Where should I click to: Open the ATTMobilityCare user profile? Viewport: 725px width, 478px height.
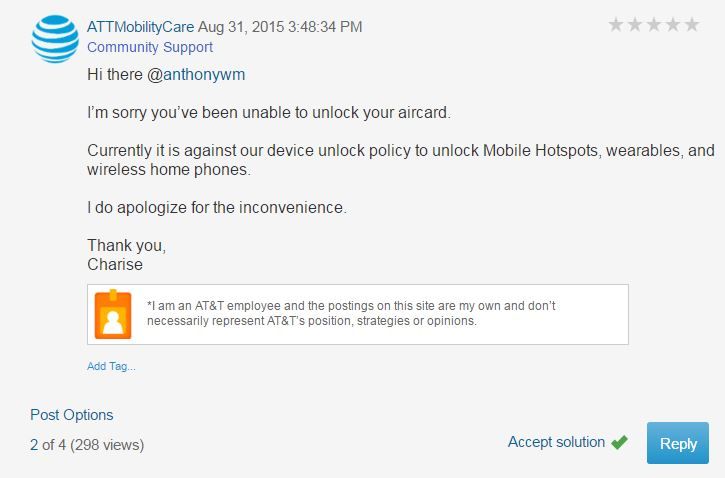tap(139, 27)
